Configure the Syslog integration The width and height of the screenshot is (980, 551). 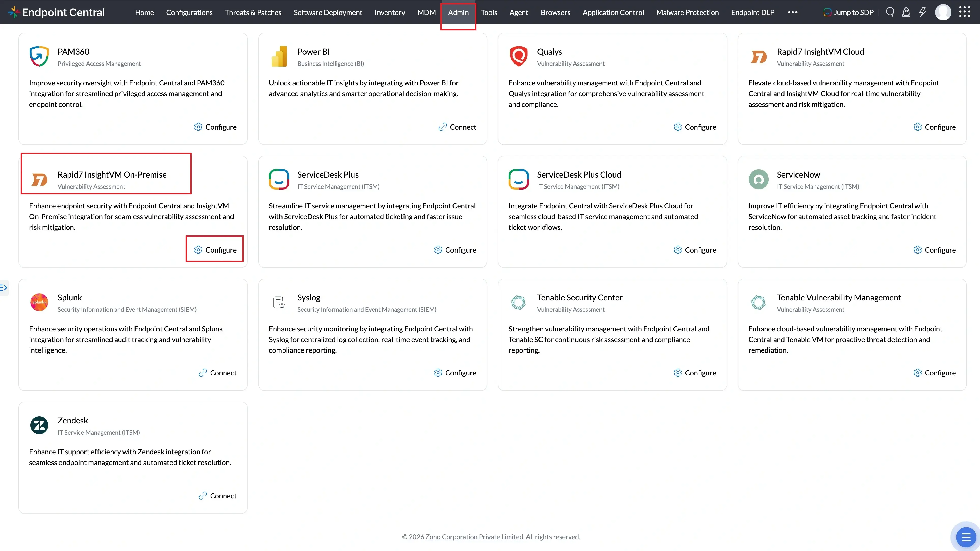tap(455, 373)
